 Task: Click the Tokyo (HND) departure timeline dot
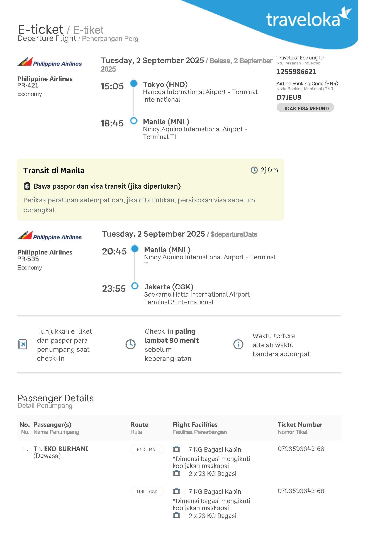(134, 84)
